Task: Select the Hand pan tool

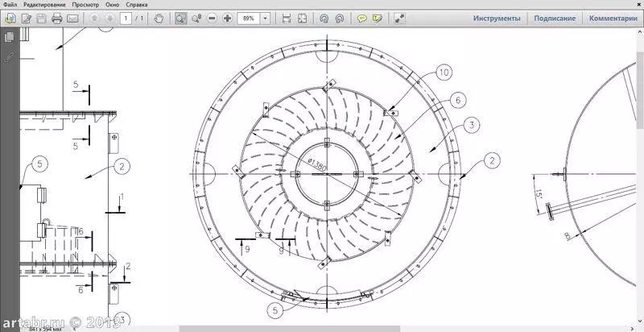Action: point(159,19)
